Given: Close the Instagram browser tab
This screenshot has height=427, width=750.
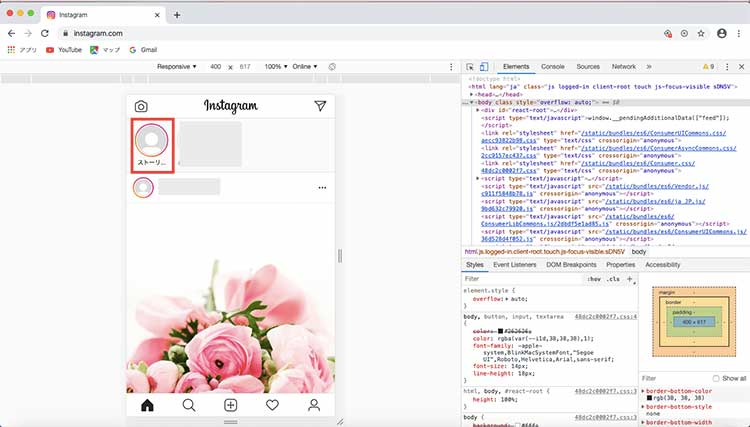Looking at the screenshot, I should (x=157, y=15).
